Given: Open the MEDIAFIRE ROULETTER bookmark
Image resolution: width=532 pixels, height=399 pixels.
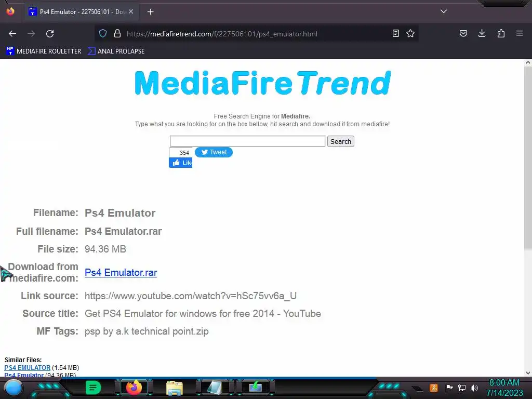Looking at the screenshot, I should click(44, 51).
